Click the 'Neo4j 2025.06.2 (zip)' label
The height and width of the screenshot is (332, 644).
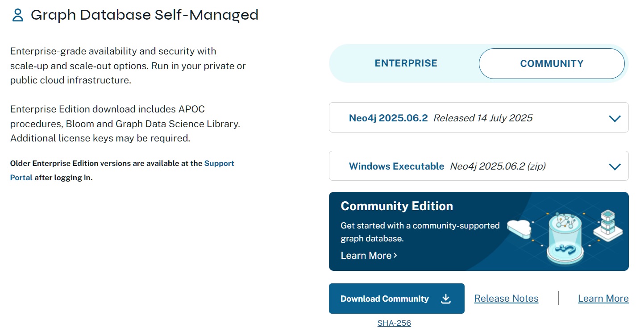pos(498,166)
